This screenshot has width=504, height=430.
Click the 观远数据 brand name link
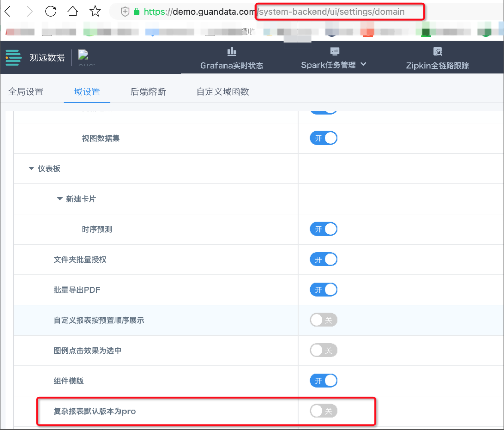(47, 58)
